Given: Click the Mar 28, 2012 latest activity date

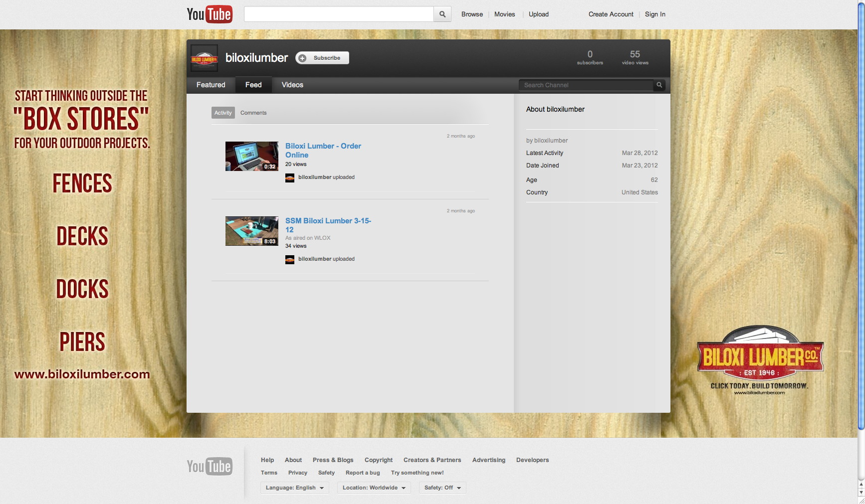Looking at the screenshot, I should click(x=640, y=154).
